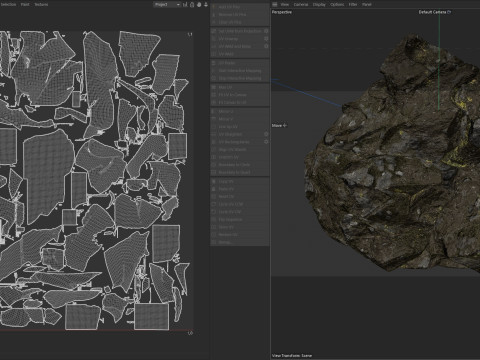
Task: Click Fit Canvas to UV icon
Action: (214, 103)
